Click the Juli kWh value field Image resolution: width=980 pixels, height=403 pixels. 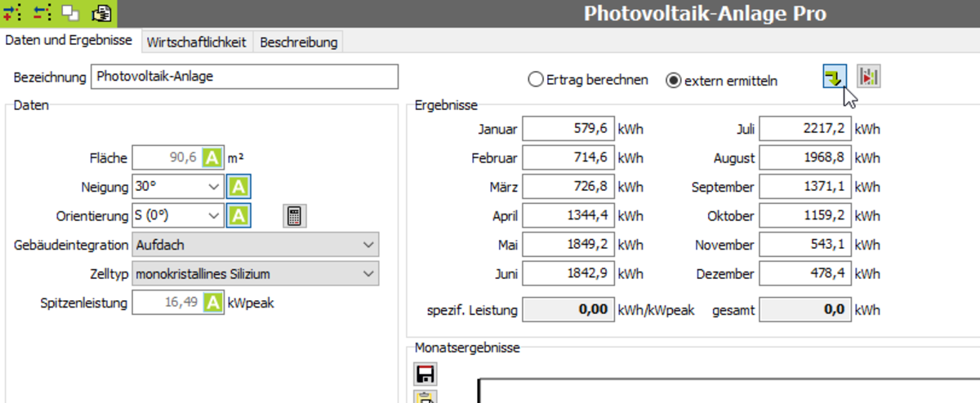(x=804, y=129)
